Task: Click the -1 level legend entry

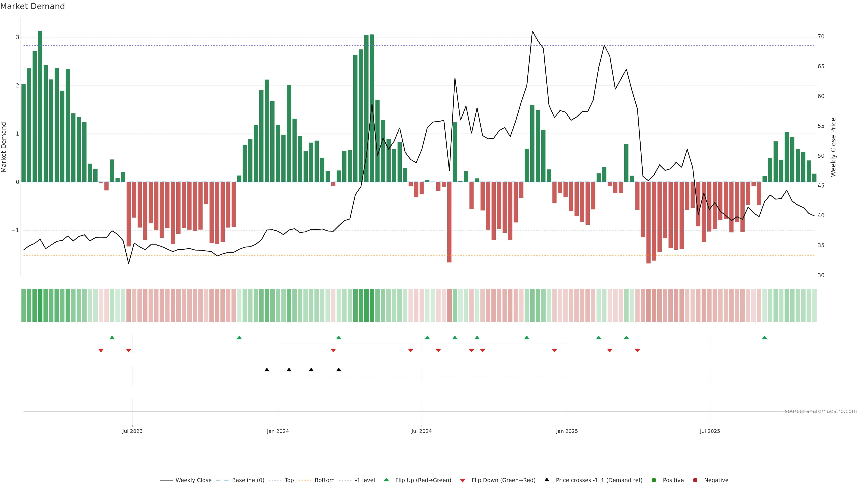Action: [365, 480]
